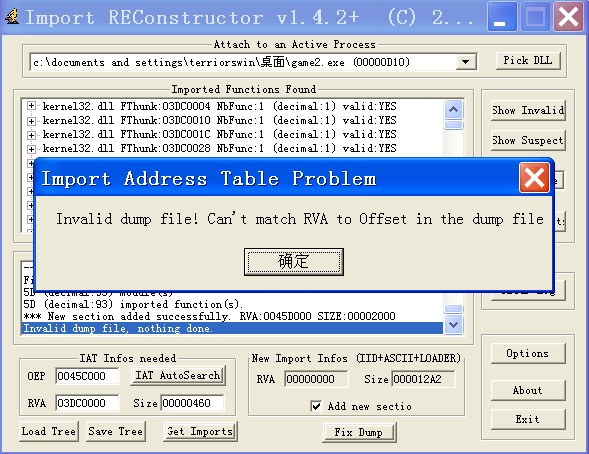Click the process path text in combo box
Image resolution: width=589 pixels, height=454 pixels.
pos(221,62)
